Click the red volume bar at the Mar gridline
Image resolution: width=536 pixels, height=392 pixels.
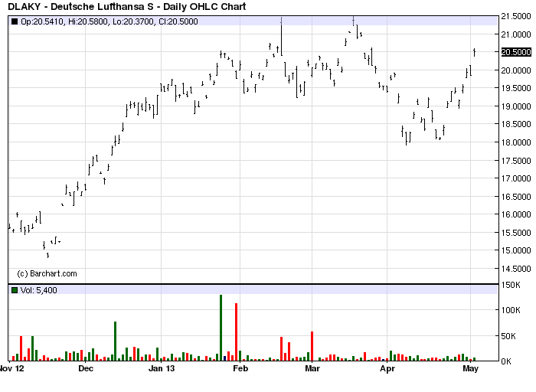pos(312,346)
